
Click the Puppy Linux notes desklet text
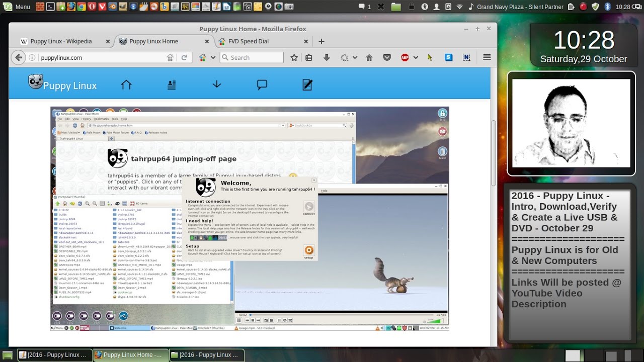click(x=569, y=250)
